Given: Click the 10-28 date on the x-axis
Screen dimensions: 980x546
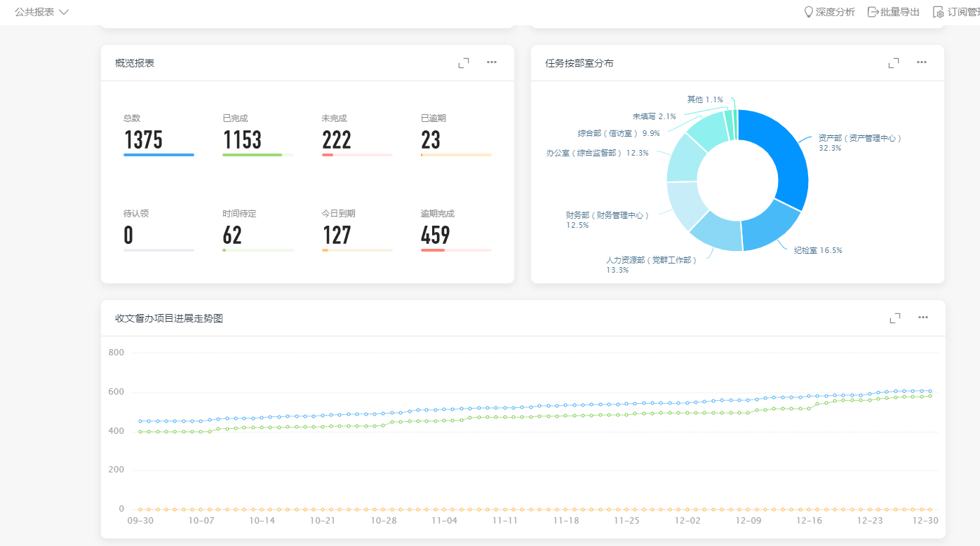Looking at the screenshot, I should [x=384, y=521].
